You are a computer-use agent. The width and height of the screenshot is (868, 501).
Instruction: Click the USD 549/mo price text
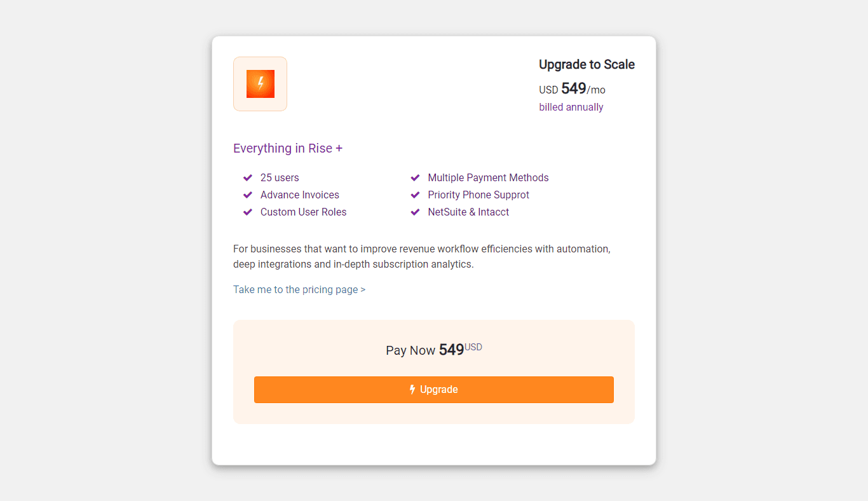[x=571, y=89]
